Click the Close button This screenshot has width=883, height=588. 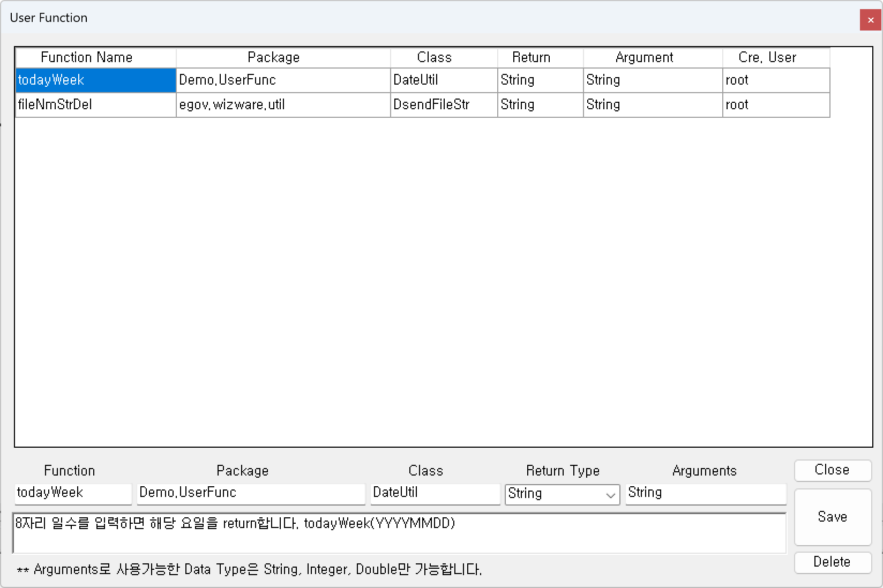832,470
